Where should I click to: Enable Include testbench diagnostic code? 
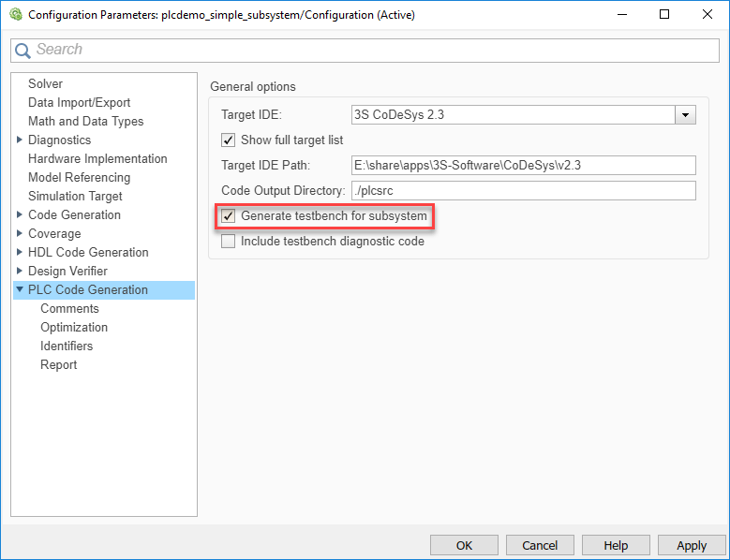[x=228, y=241]
